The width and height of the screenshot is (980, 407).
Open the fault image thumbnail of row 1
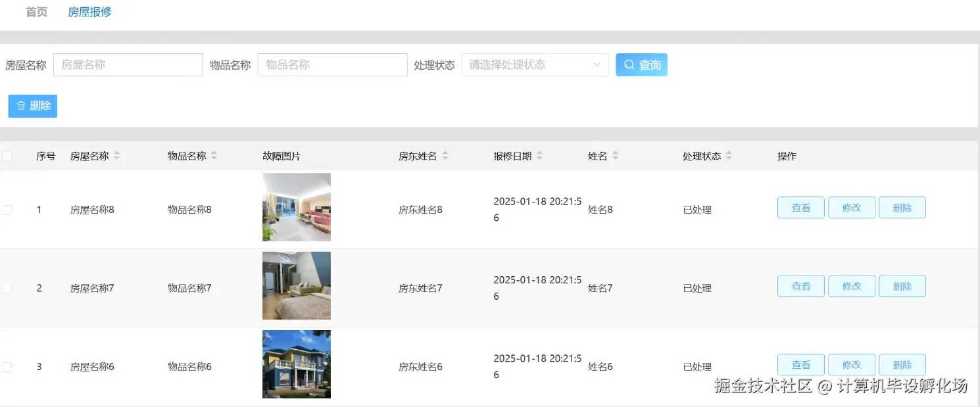296,207
